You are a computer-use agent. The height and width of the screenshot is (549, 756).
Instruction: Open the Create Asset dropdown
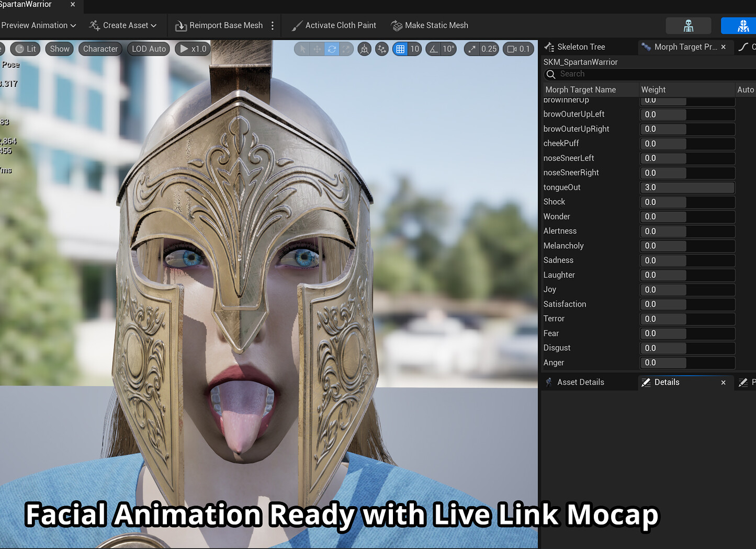(123, 25)
